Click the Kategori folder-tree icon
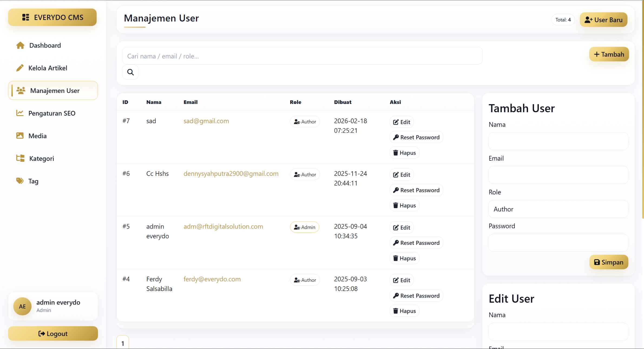This screenshot has width=644, height=349. click(20, 158)
